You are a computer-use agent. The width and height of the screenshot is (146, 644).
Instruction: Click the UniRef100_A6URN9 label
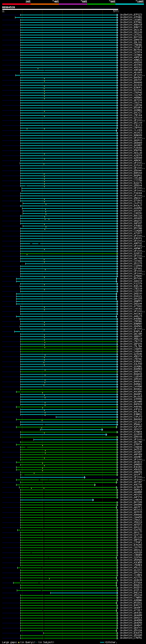tap(131, 492)
